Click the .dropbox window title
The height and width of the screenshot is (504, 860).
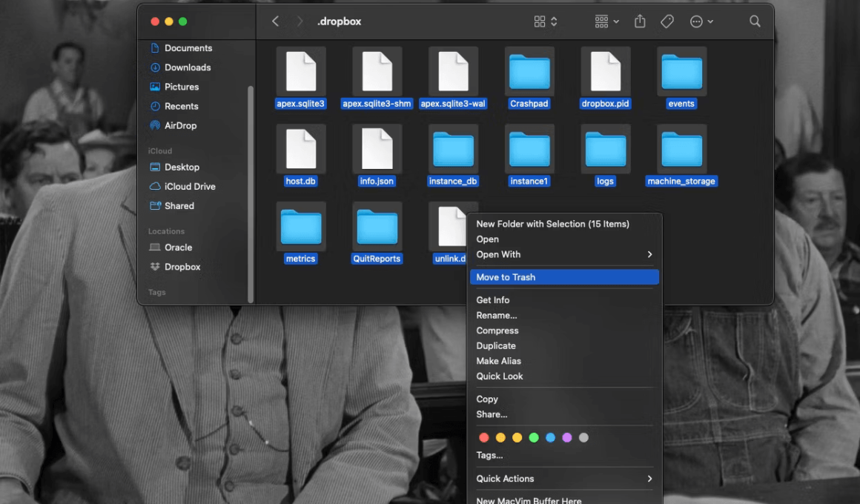tap(339, 21)
